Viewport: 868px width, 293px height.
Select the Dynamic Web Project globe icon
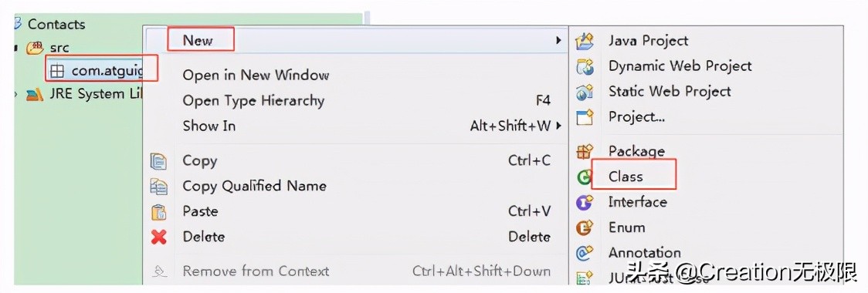[x=585, y=67]
